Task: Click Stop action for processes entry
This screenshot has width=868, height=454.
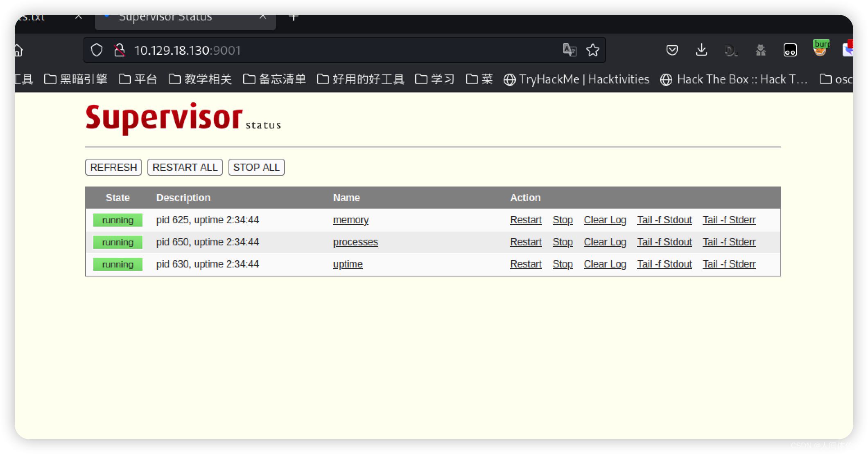Action: tap(562, 241)
